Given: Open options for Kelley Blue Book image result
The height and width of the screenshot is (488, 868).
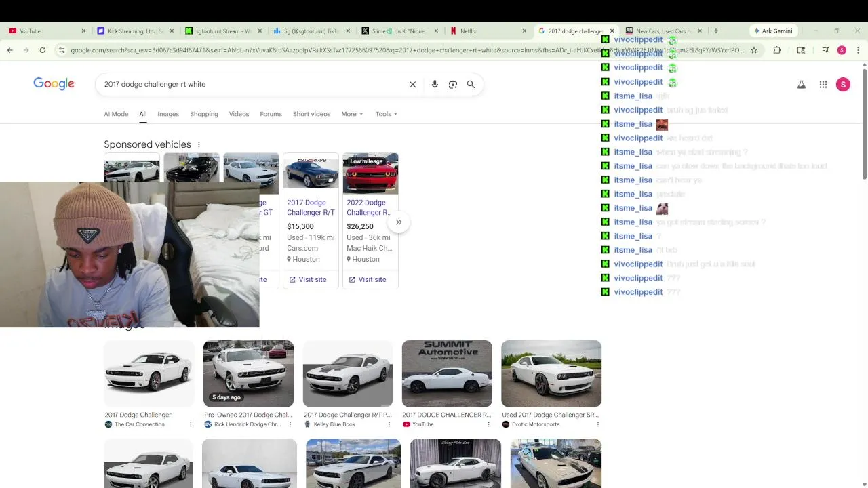Looking at the screenshot, I should pyautogui.click(x=389, y=424).
